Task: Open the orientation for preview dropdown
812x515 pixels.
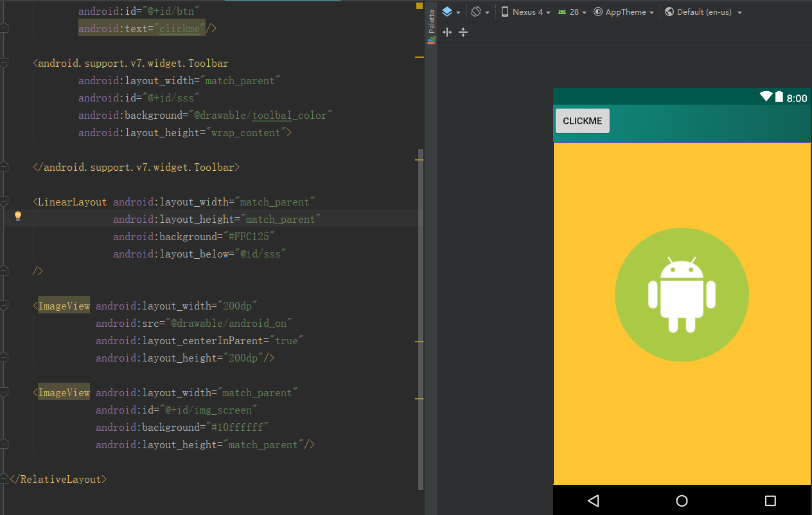Action: 480,12
